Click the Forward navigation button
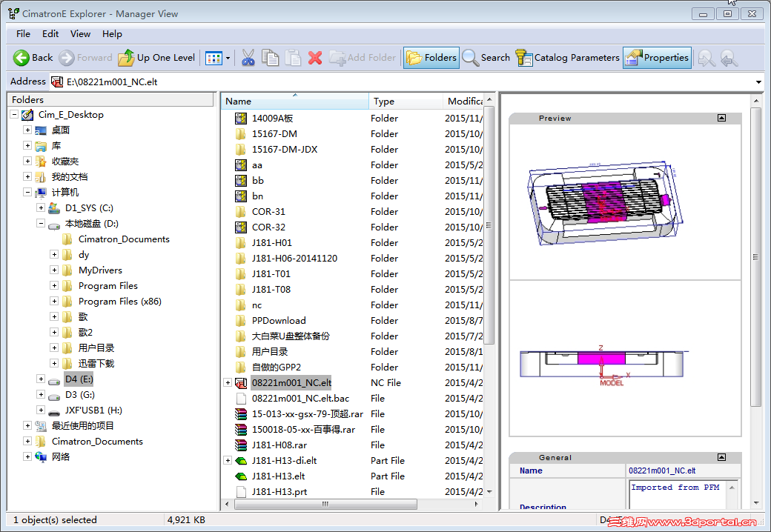Screen dimensions: 771x532 (85, 58)
